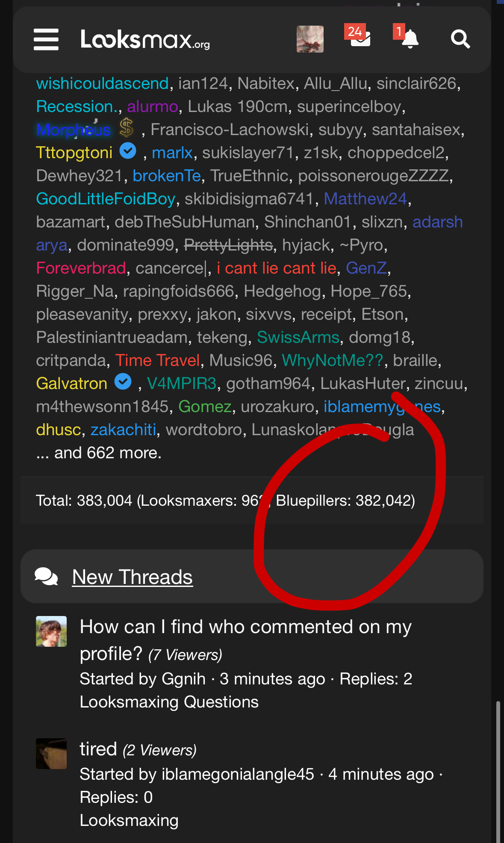Viewport: 504px width, 843px height.
Task: Click Ggnih's thread avatar thumbnail
Action: tap(51, 631)
